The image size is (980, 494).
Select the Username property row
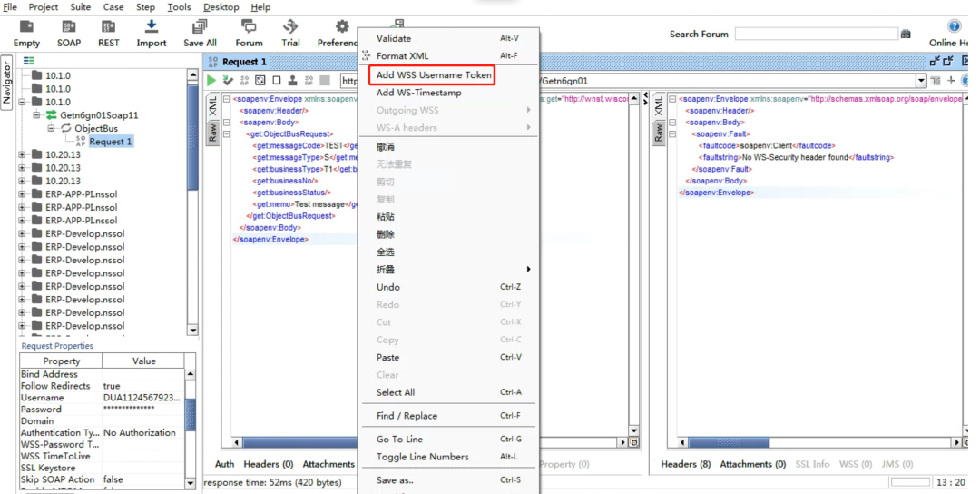pyautogui.click(x=103, y=398)
